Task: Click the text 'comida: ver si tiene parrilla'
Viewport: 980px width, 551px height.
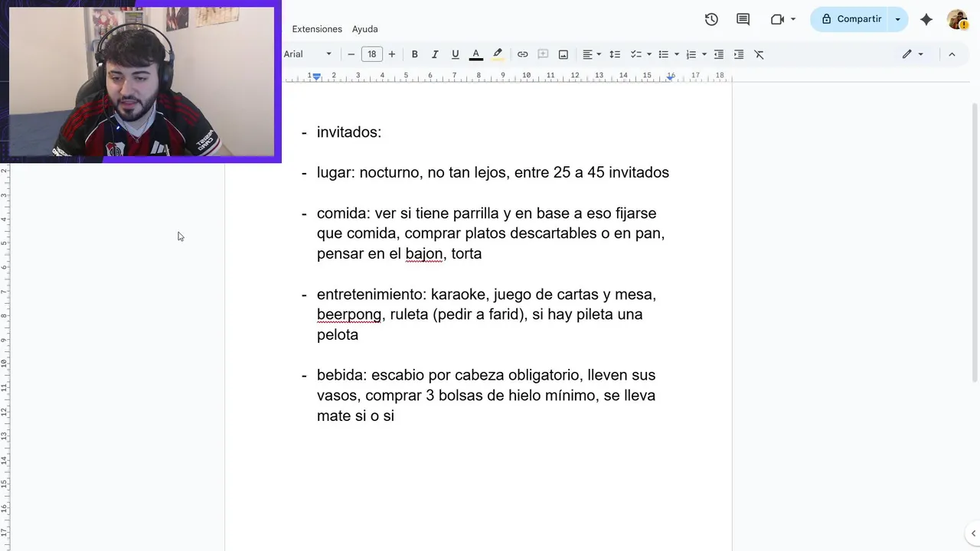Action: coord(408,213)
